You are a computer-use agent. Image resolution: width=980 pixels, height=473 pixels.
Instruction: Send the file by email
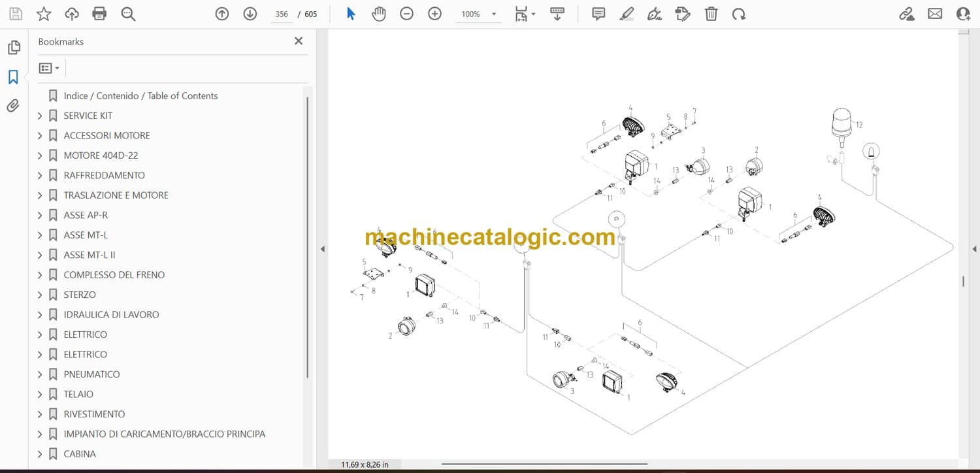point(935,14)
